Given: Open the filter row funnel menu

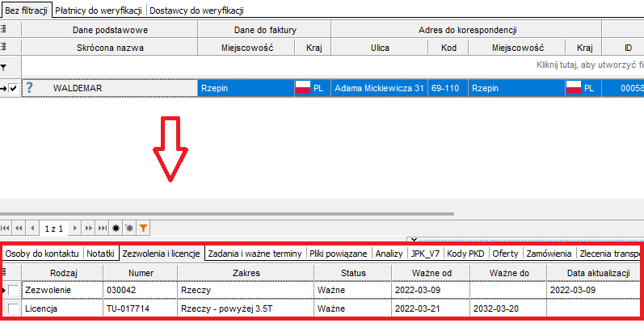Looking at the screenshot, I should [5, 66].
